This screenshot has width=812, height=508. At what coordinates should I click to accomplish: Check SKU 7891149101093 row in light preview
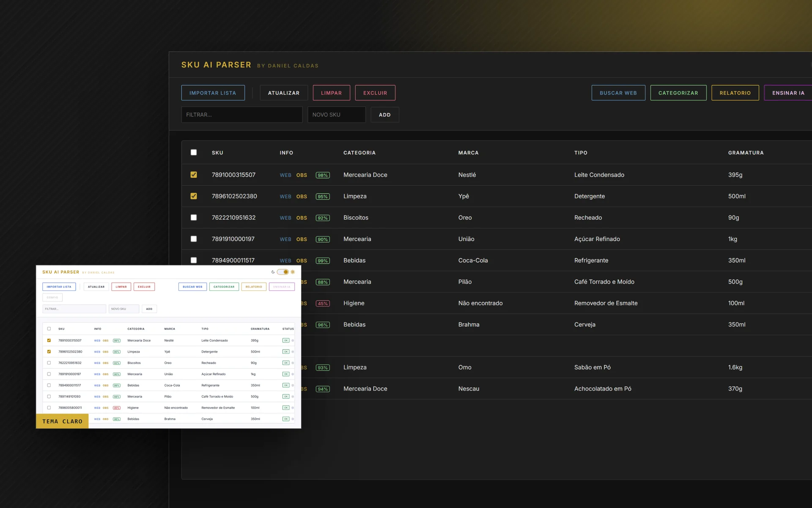(x=49, y=397)
